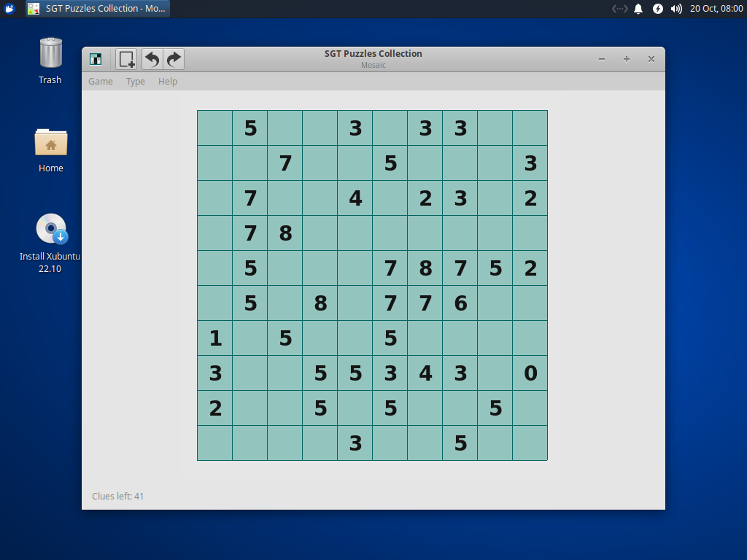Open the Xubuntu application menu in the taskbar
This screenshot has width=747, height=560.
(9, 9)
